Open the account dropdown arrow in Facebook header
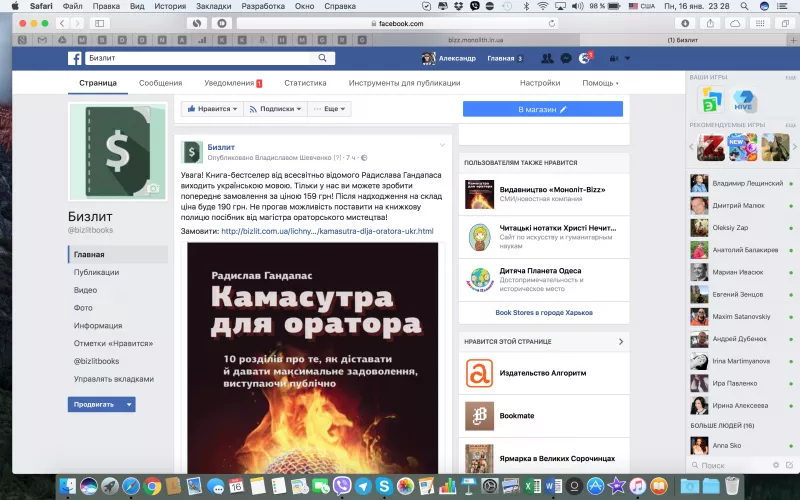The image size is (800, 500). coord(628,58)
